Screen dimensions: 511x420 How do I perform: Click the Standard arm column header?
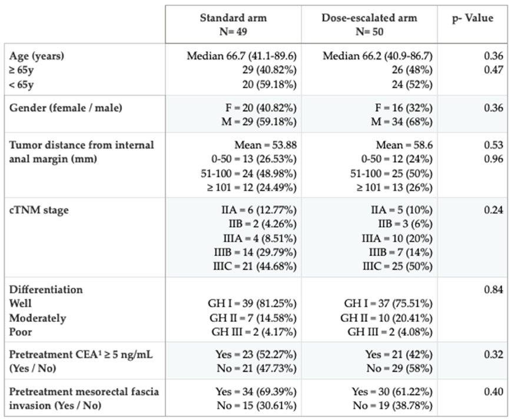click(233, 24)
